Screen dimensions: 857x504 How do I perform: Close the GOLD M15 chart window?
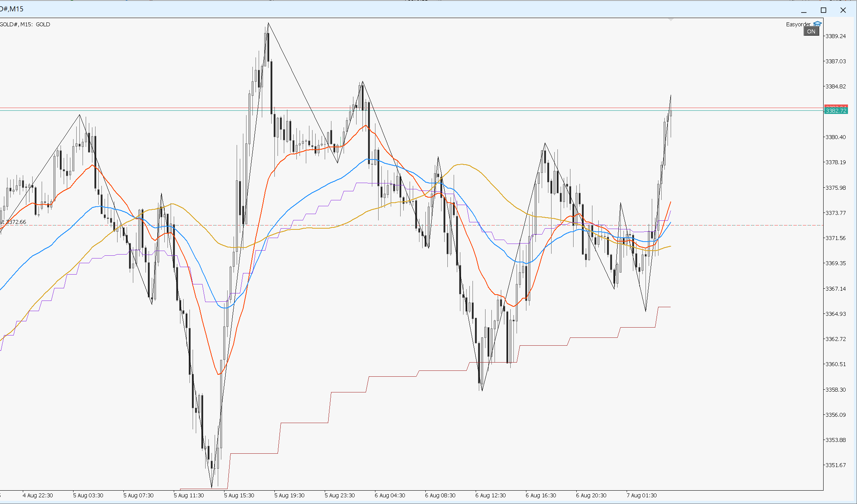point(843,10)
